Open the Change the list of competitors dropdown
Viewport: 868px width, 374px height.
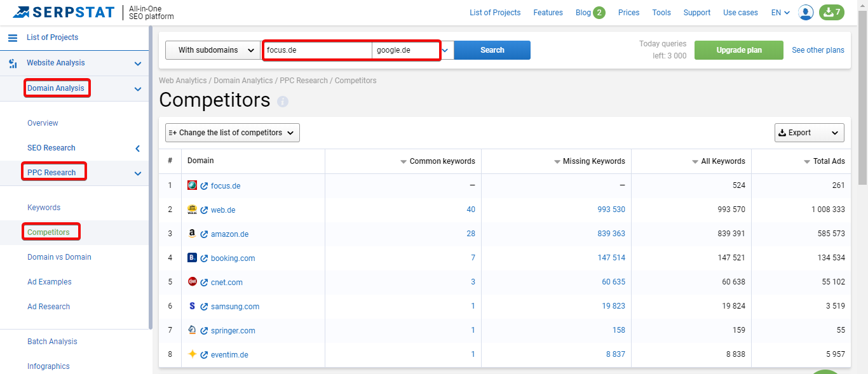233,133
